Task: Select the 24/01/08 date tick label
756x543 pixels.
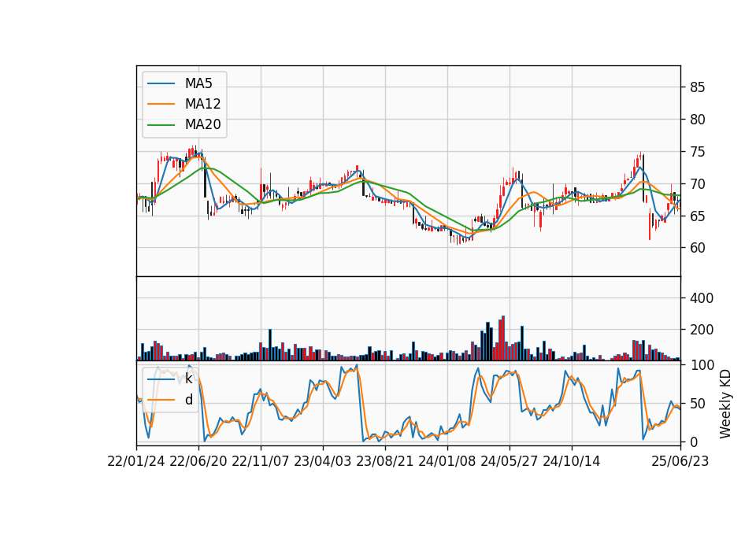Action: pos(447,461)
